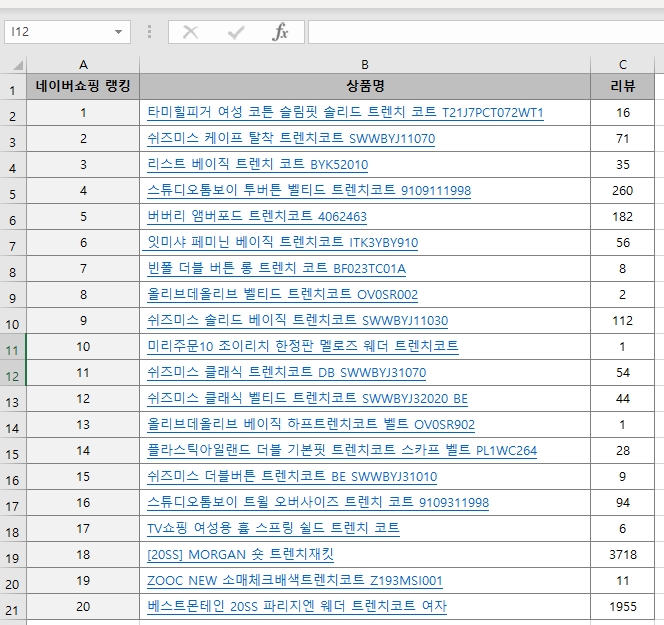Click the Name Box showing I12
This screenshot has width=664, height=625.
pos(67,32)
